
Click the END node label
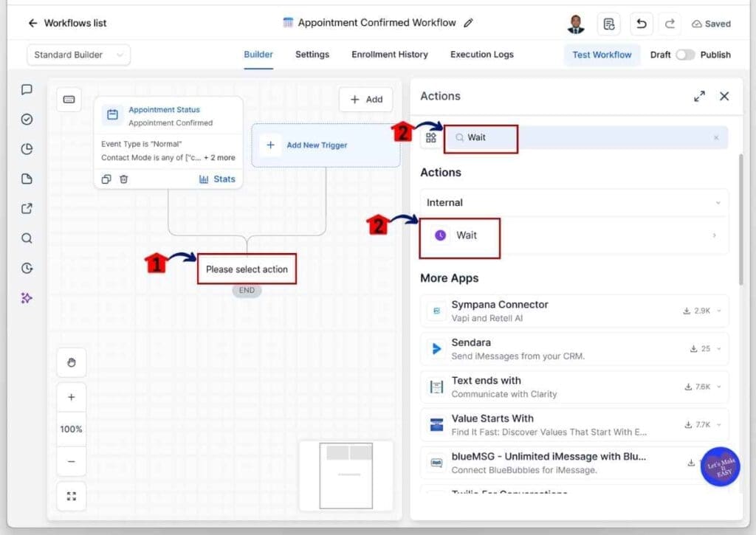click(247, 290)
